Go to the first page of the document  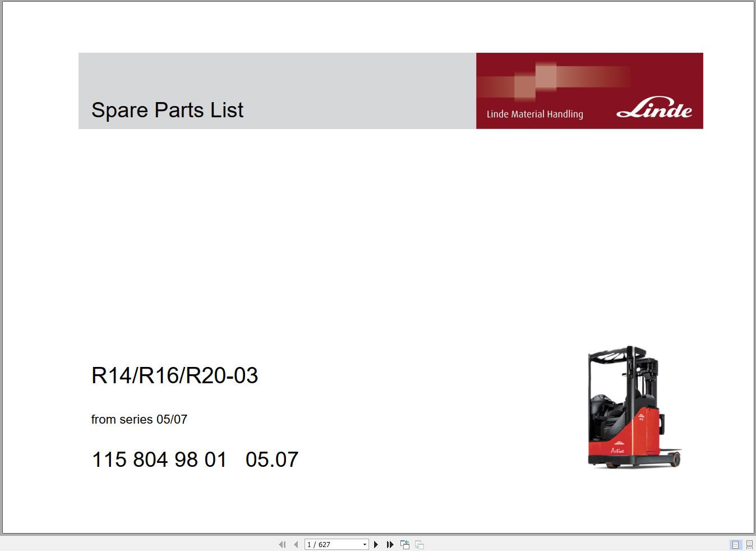pyautogui.click(x=282, y=544)
